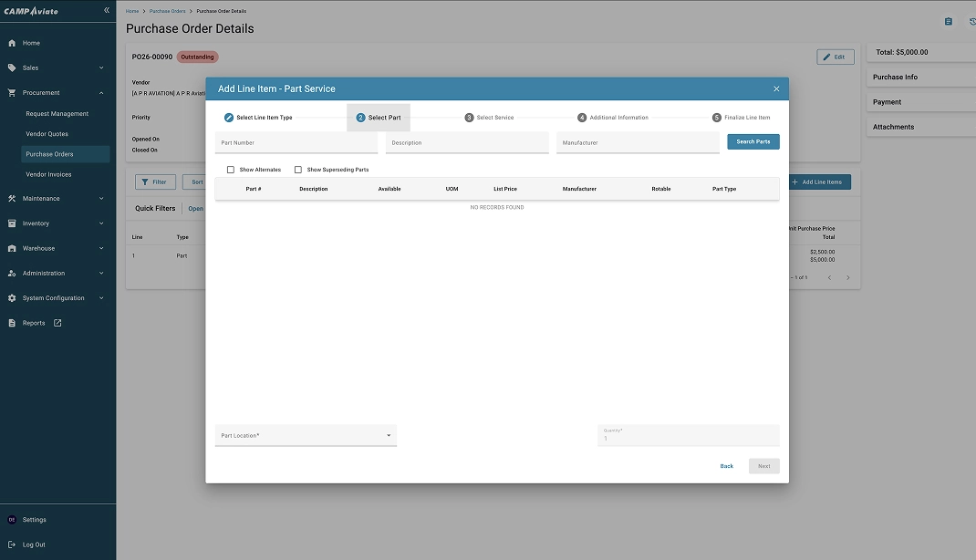Collapse the sidebar with double-chevron icon
The image size is (976, 560).
(x=107, y=10)
